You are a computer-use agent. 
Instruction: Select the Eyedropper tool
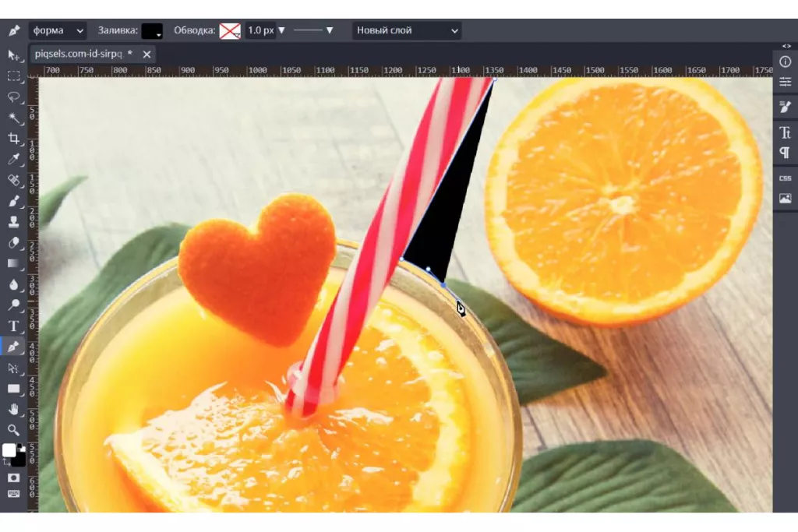pyautogui.click(x=13, y=159)
